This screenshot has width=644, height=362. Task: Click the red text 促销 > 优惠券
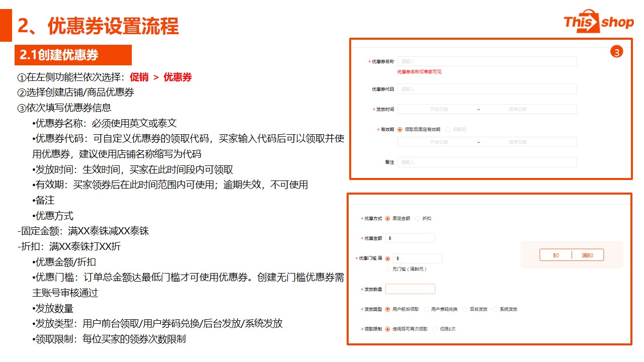pos(160,77)
